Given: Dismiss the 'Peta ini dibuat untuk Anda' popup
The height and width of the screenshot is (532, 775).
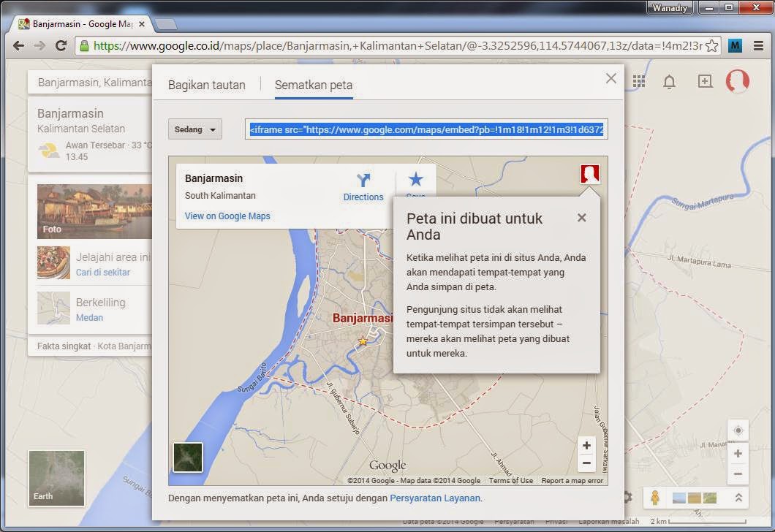Looking at the screenshot, I should click(581, 217).
